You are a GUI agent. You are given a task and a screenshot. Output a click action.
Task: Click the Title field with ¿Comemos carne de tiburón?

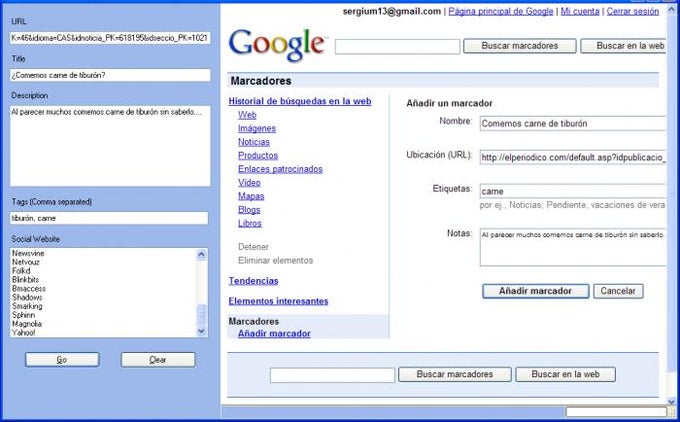[x=110, y=75]
